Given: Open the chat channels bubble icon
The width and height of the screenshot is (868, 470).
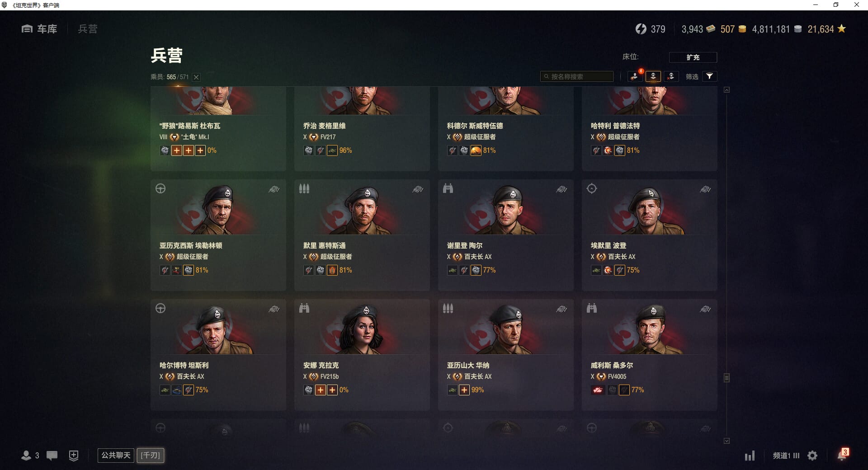Looking at the screenshot, I should tap(52, 456).
